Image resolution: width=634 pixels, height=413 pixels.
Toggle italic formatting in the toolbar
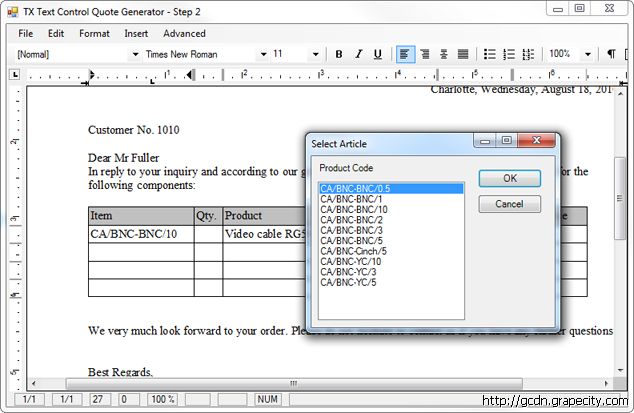[x=358, y=54]
